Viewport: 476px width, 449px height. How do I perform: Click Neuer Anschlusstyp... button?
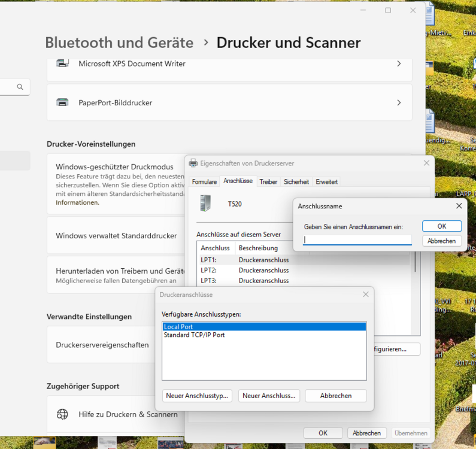pos(197,396)
